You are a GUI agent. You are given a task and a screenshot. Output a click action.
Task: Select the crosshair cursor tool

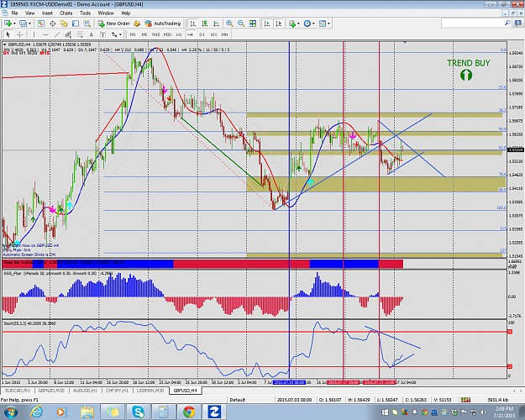click(20, 34)
